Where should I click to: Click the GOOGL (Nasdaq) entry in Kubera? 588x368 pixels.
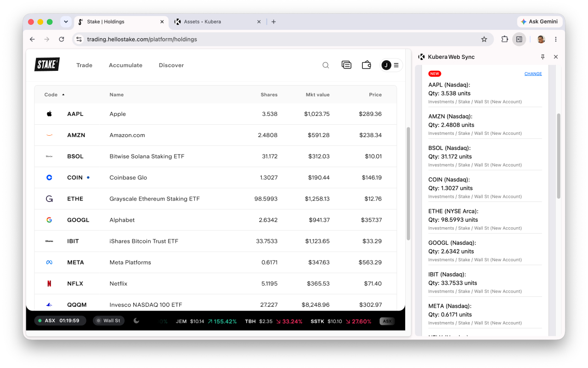coord(485,251)
